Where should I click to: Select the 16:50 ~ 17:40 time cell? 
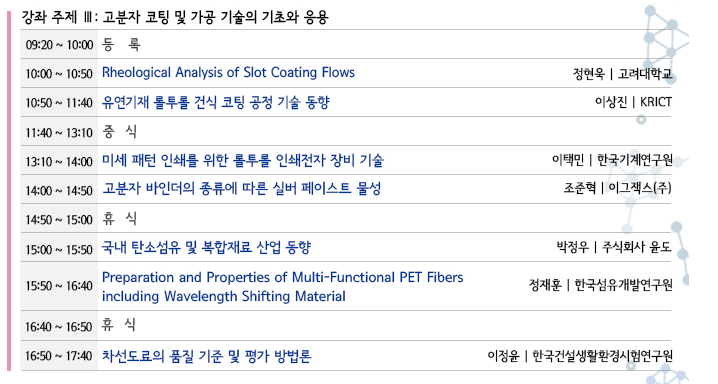(x=59, y=356)
